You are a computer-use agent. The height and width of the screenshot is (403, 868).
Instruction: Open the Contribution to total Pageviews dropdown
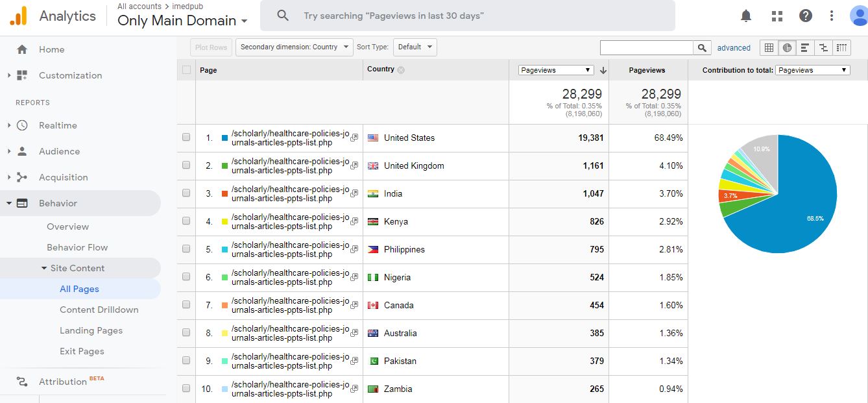tap(812, 70)
